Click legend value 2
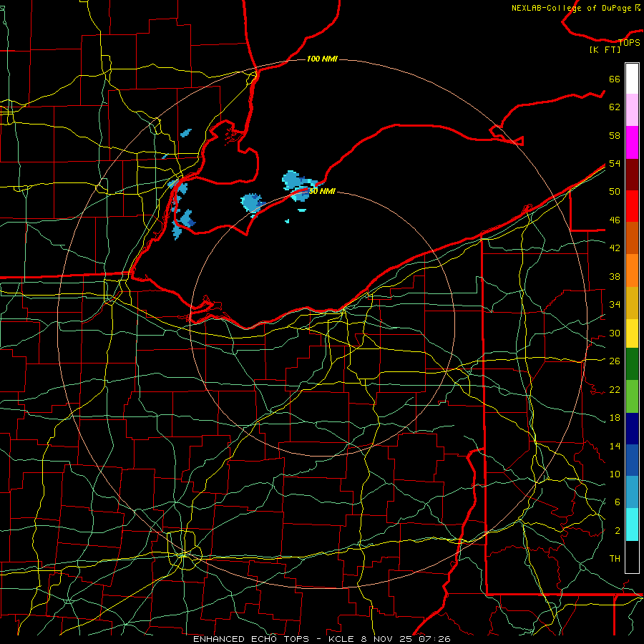Screen dimensions: 644x644 tap(617, 531)
